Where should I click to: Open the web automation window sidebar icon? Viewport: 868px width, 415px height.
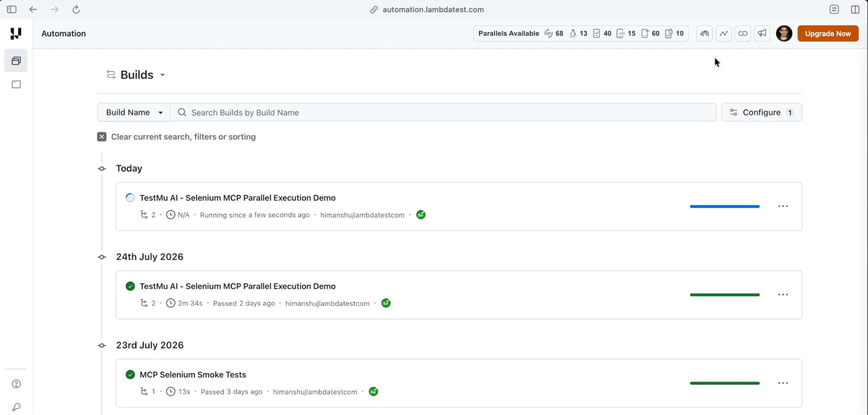pyautogui.click(x=16, y=84)
